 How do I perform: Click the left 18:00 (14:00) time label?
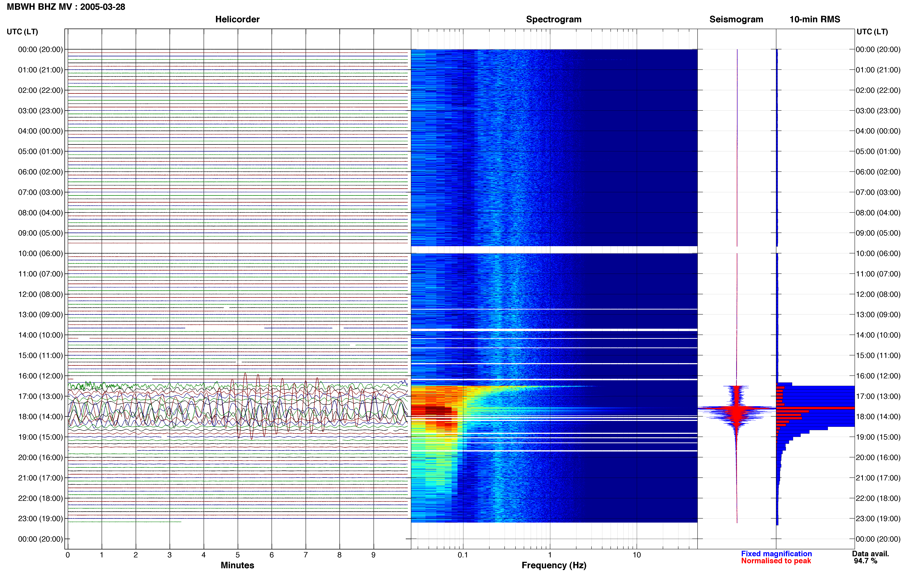click(x=41, y=417)
